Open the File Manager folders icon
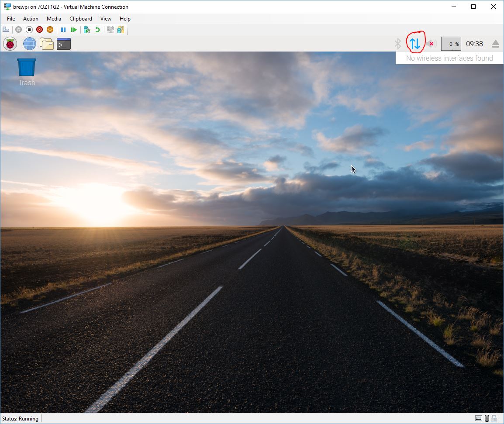Viewport: 504px width, 424px height. (47, 44)
